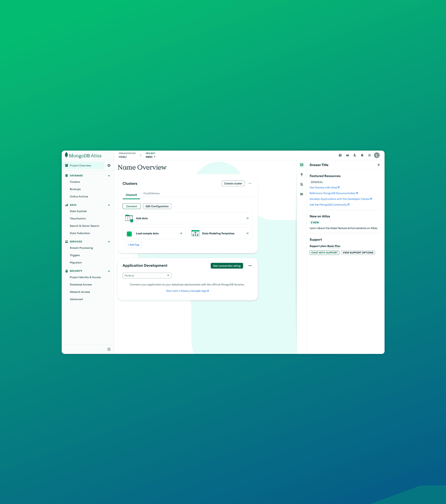Open Online Archive in the sidebar
Viewport: 446px width, 504px height.
pos(79,197)
